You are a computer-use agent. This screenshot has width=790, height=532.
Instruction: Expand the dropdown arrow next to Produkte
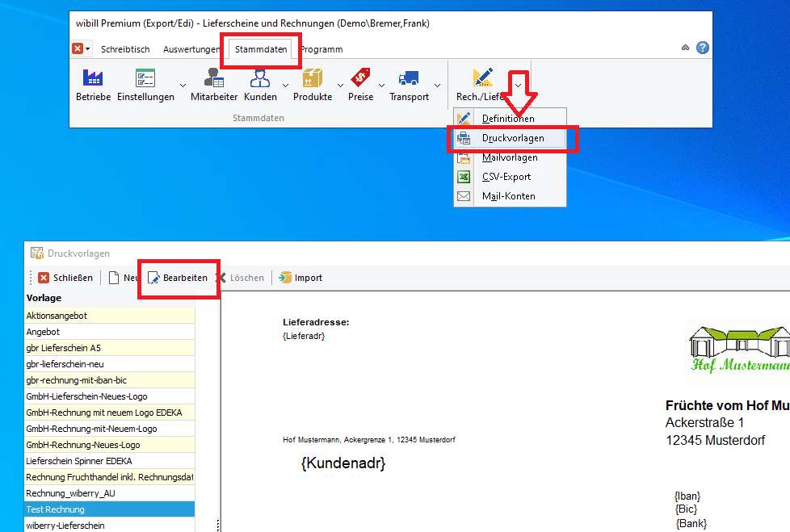click(340, 86)
